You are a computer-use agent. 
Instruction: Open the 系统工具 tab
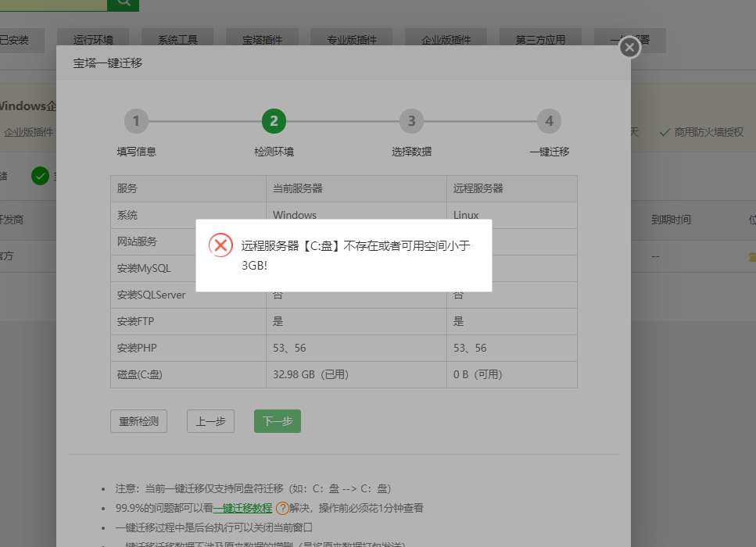click(x=177, y=40)
